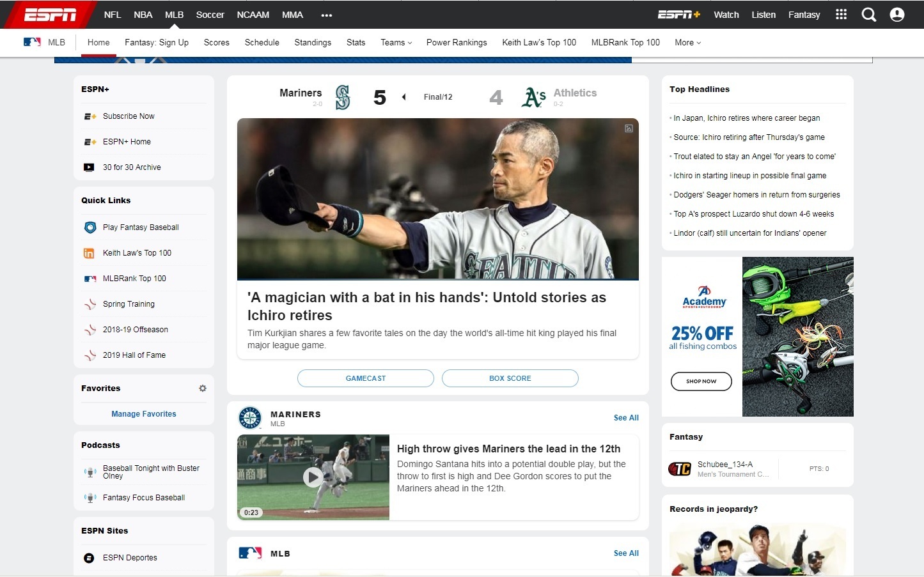
Task: Switch to the Standings tab
Action: (313, 43)
